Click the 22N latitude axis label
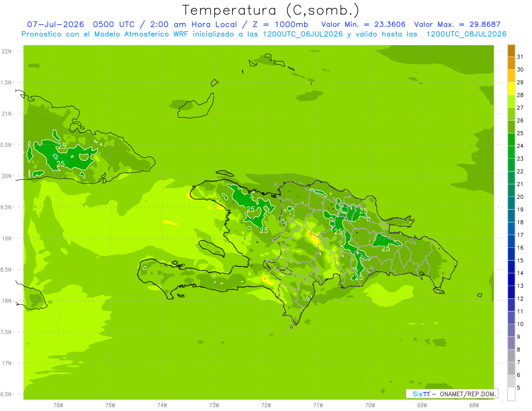This screenshot has width=532, height=411. click(x=8, y=51)
